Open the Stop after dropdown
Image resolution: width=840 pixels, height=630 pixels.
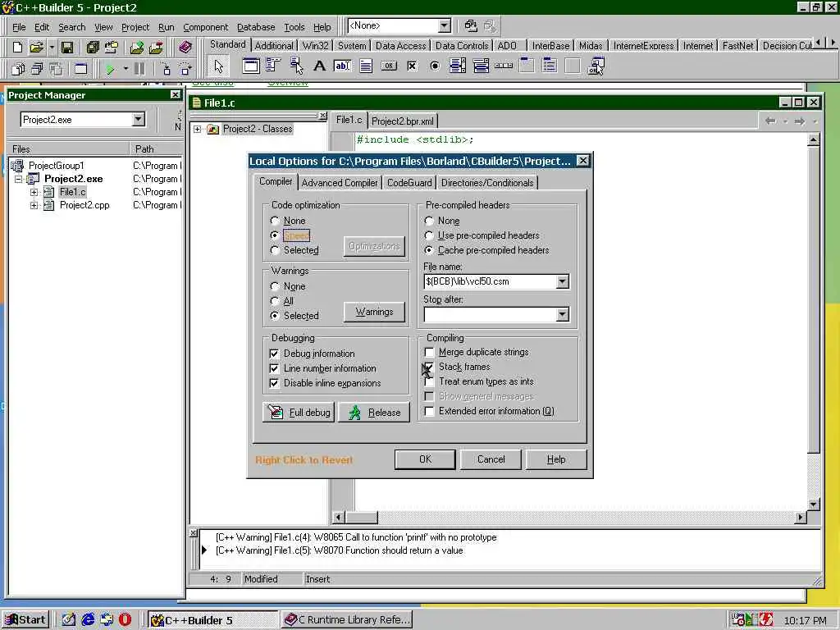point(562,314)
